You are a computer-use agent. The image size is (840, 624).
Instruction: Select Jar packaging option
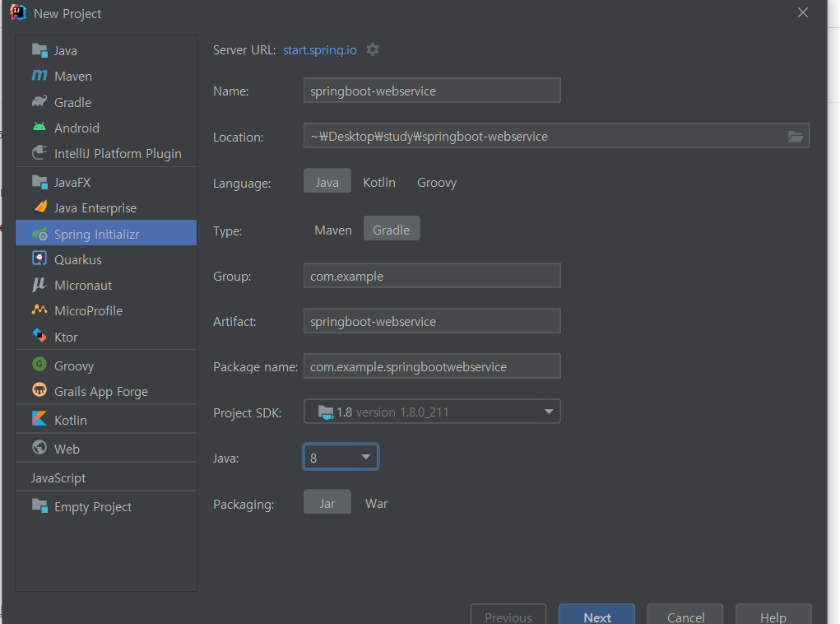point(327,503)
